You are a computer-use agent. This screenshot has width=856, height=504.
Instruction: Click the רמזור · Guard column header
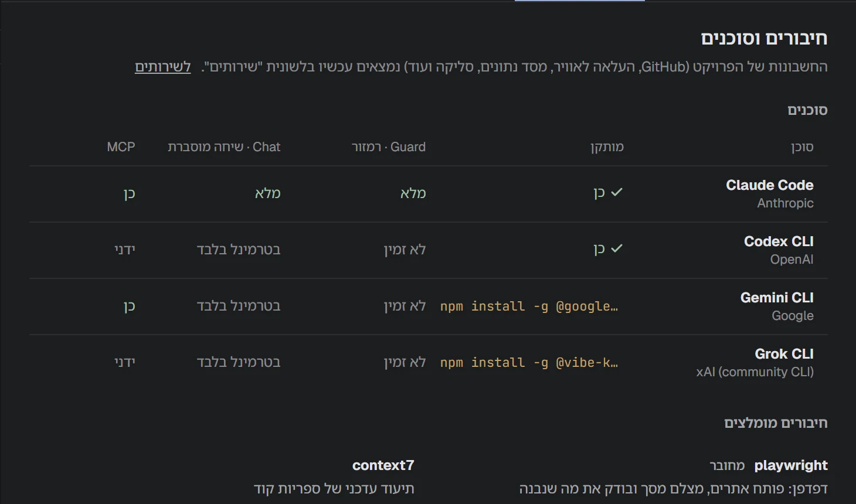pos(389,147)
